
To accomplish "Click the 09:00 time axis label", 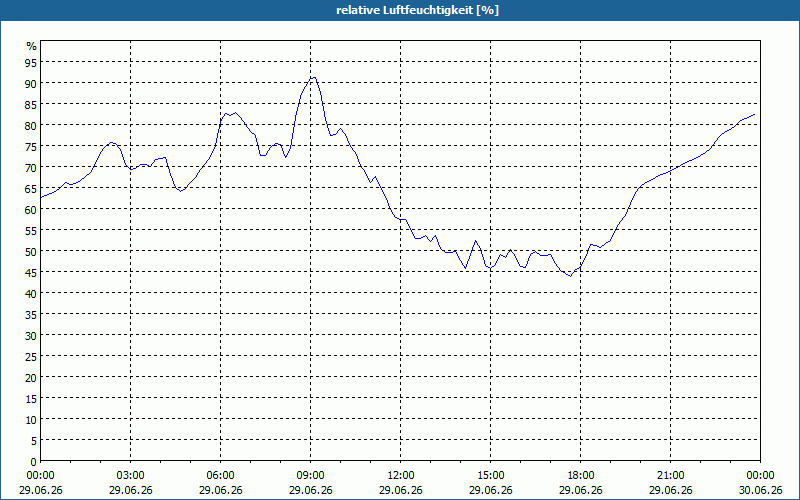I will tap(310, 476).
